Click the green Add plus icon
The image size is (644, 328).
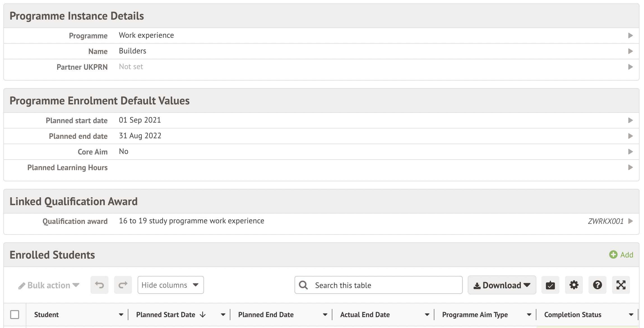point(613,254)
